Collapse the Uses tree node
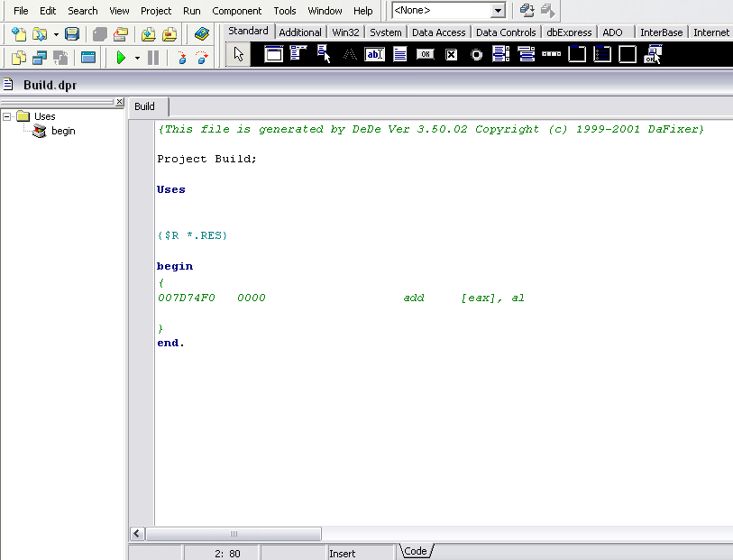 (x=6, y=116)
